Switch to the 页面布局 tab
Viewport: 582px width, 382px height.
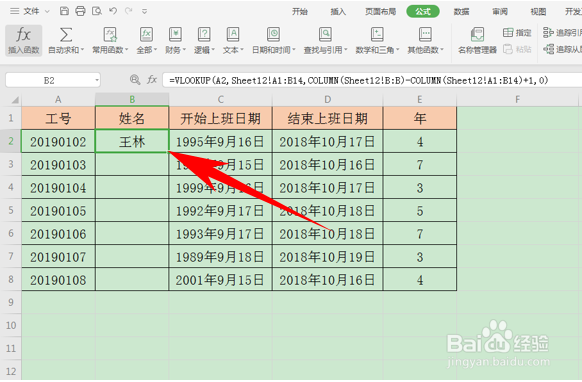[380, 12]
